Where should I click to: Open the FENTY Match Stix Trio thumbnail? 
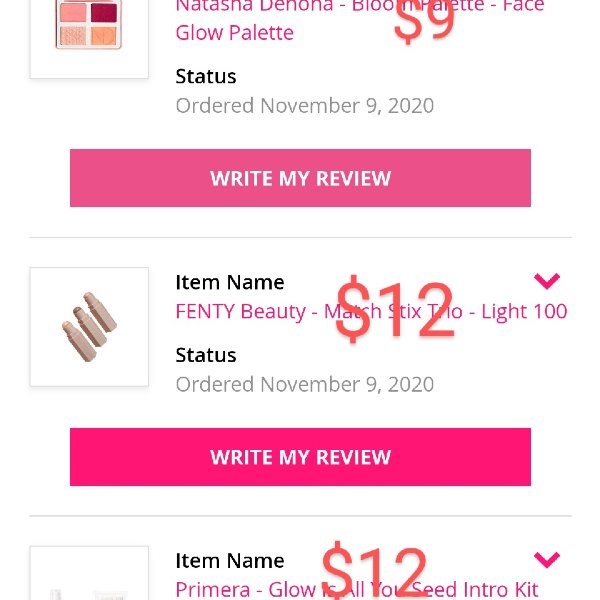pos(89,327)
